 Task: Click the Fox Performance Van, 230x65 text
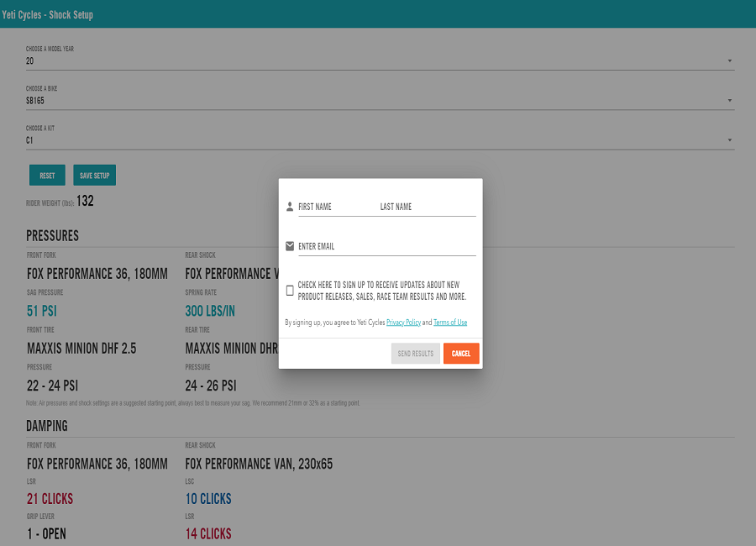click(x=259, y=464)
